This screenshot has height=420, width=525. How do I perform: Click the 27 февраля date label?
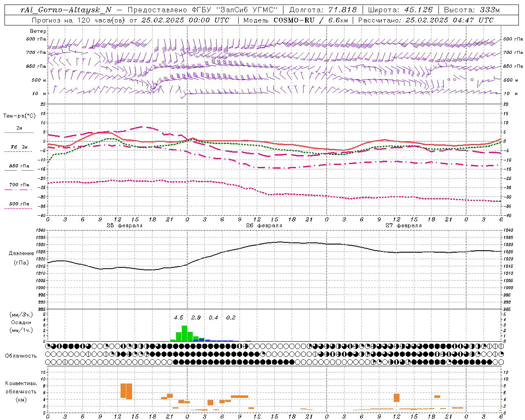click(x=404, y=226)
